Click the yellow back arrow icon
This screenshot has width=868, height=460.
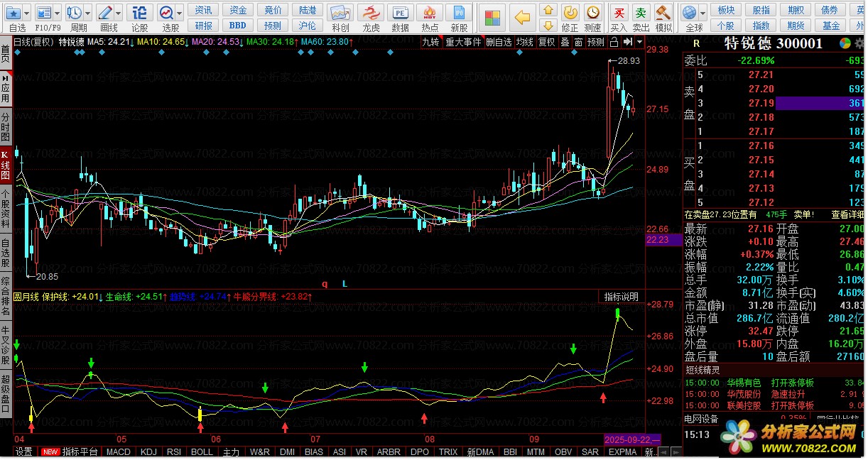523,17
